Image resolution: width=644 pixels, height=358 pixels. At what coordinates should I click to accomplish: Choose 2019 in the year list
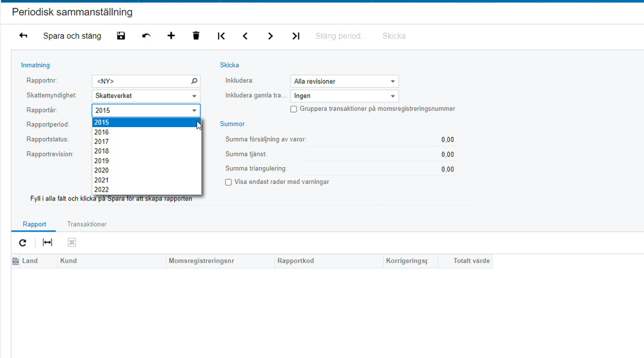[x=146, y=161]
